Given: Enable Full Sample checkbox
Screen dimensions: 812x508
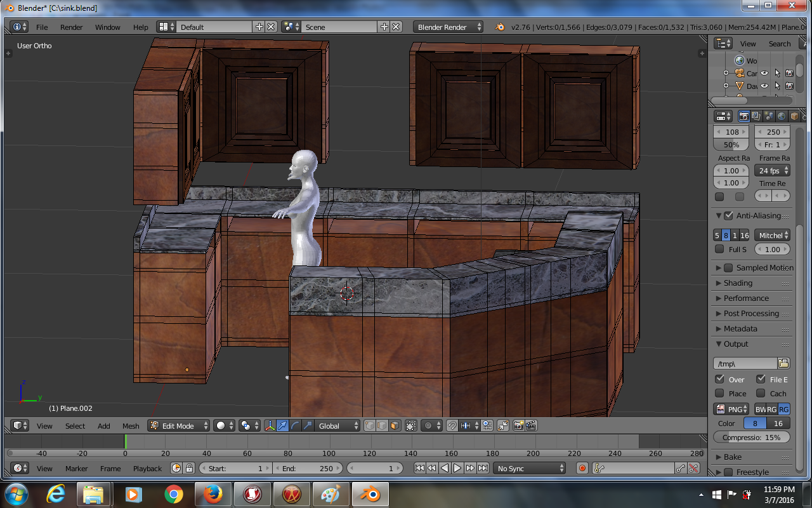Looking at the screenshot, I should click(719, 249).
